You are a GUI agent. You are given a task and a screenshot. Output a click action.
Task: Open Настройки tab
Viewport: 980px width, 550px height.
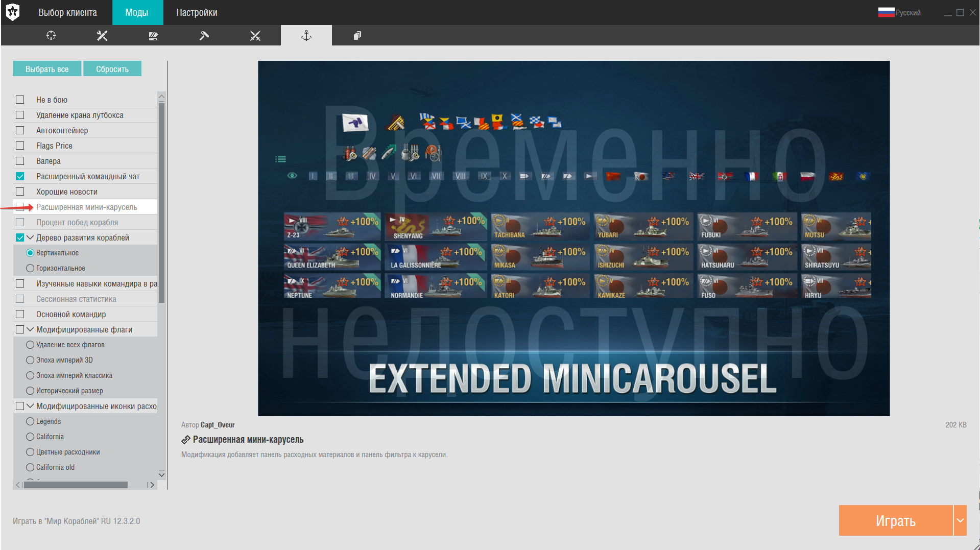pyautogui.click(x=197, y=12)
